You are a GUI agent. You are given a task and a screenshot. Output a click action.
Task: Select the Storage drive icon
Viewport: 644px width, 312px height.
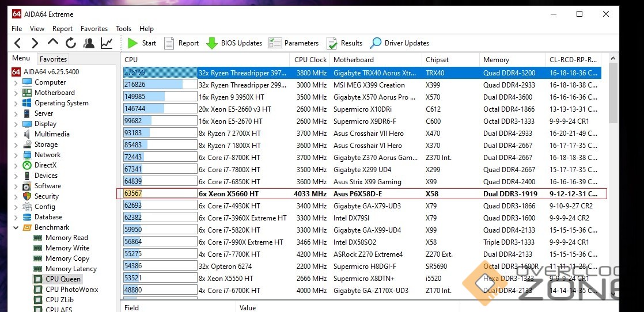coord(27,144)
